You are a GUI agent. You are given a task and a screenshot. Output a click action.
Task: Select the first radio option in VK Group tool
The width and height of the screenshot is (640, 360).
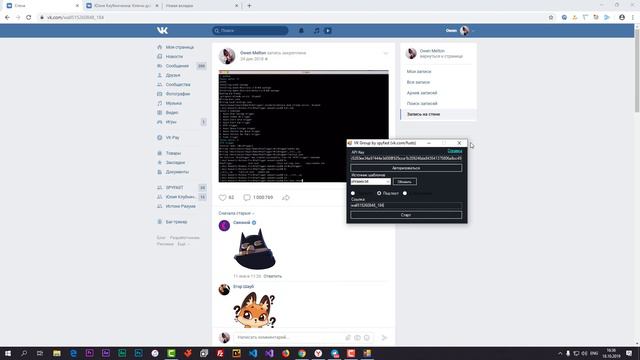(x=353, y=193)
